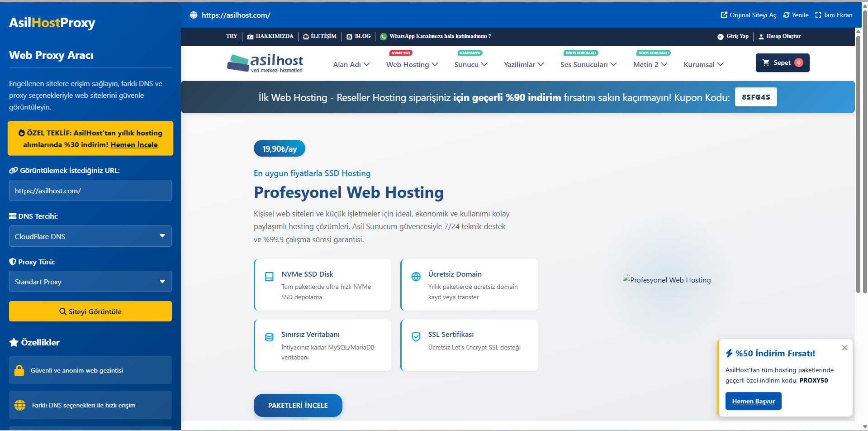Click the PAKETLERİ İNCELE button

[298, 405]
